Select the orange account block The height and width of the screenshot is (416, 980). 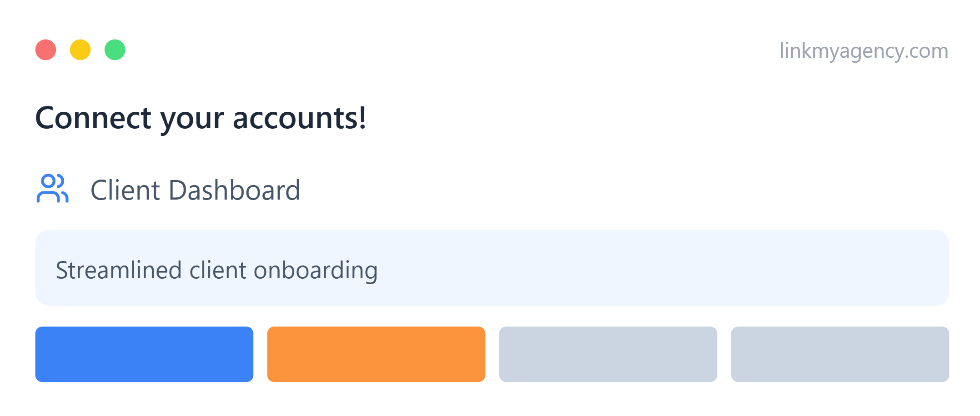click(x=376, y=354)
